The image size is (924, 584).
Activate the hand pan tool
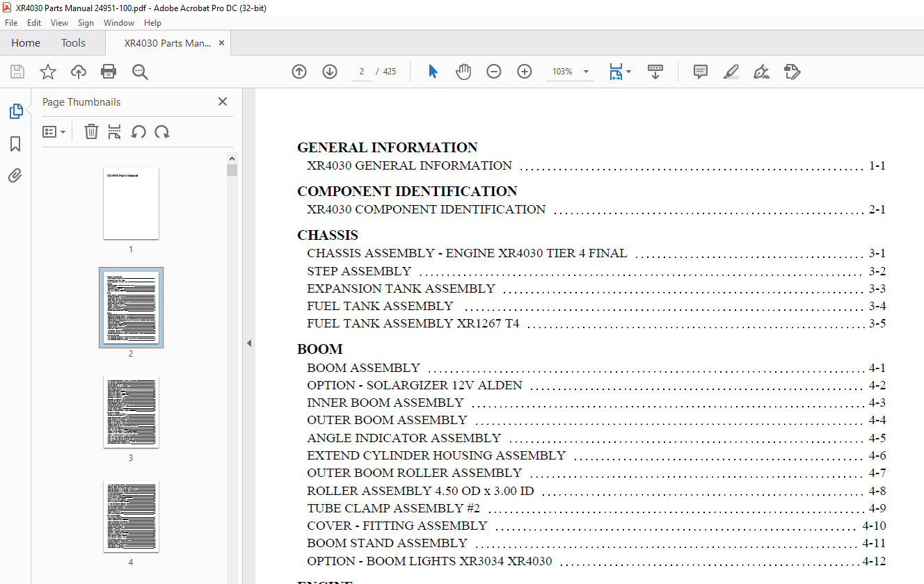pyautogui.click(x=463, y=72)
